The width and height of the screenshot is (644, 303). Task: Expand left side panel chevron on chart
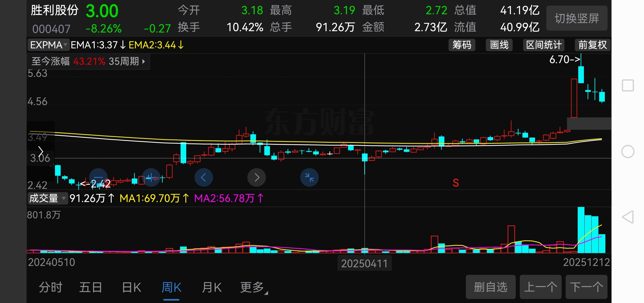[41, 151]
